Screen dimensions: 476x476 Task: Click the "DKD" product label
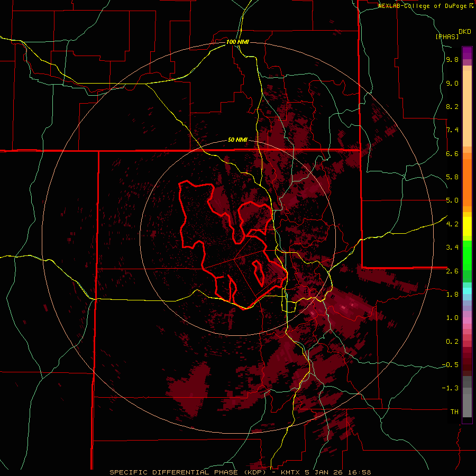pos(465,32)
